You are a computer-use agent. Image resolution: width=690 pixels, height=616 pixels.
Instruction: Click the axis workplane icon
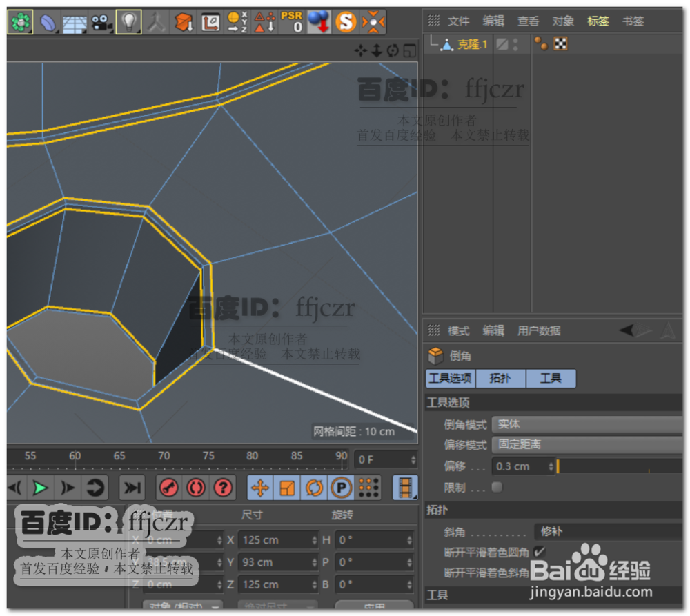[x=210, y=23]
